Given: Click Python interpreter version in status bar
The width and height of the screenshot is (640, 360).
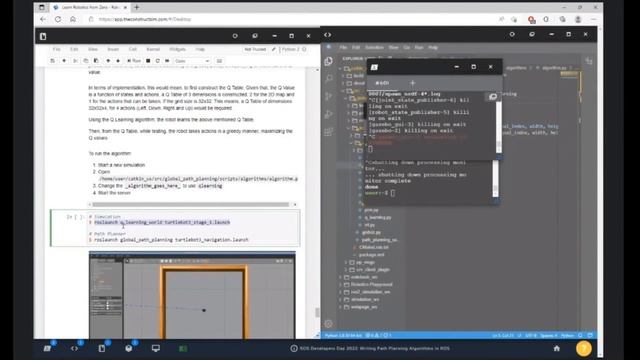Looking at the screenshot, I should tap(343, 336).
